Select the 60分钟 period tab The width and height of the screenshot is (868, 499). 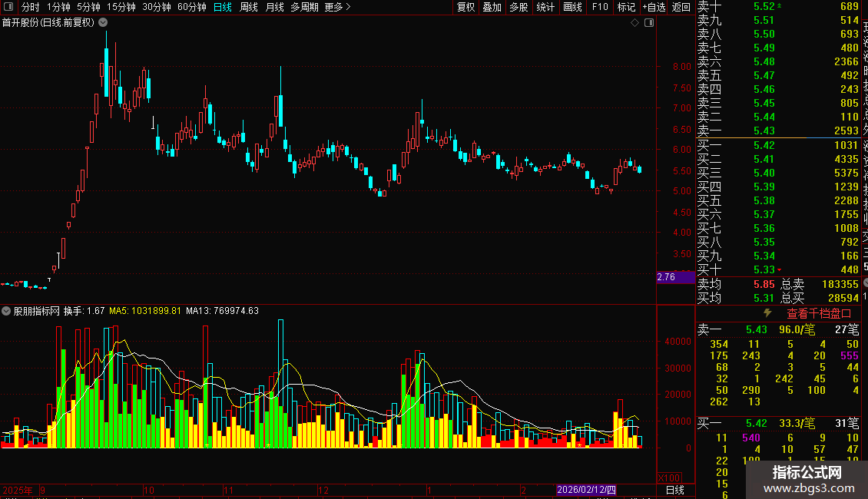point(192,7)
